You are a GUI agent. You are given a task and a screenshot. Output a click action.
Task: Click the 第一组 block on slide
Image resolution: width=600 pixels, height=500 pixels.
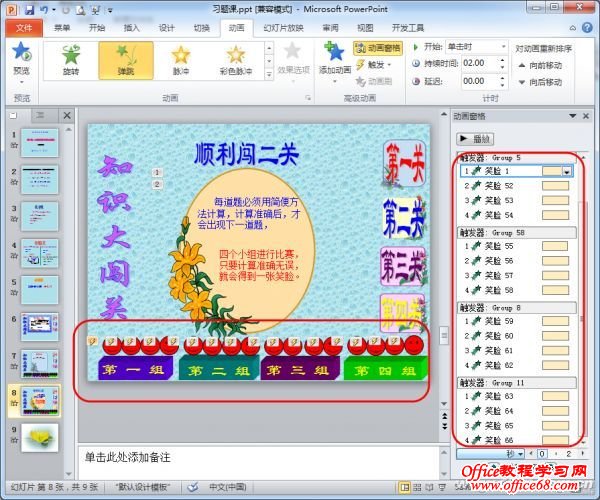(134, 368)
